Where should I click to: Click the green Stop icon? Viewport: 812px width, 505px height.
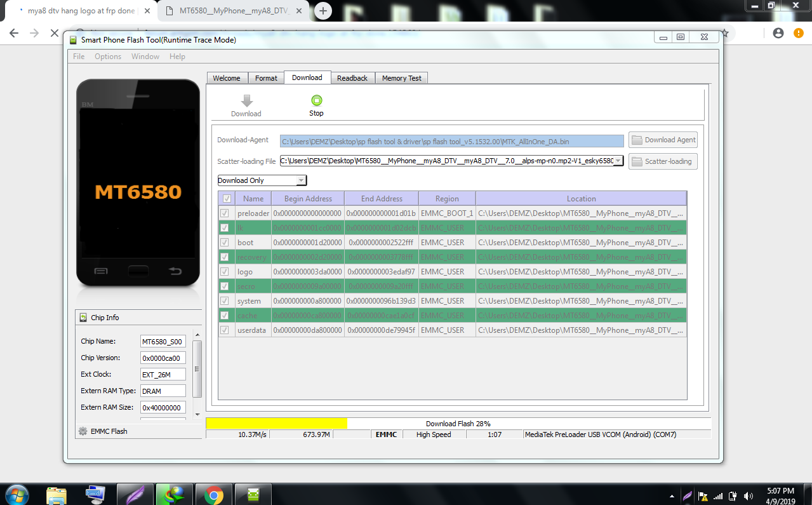316,100
